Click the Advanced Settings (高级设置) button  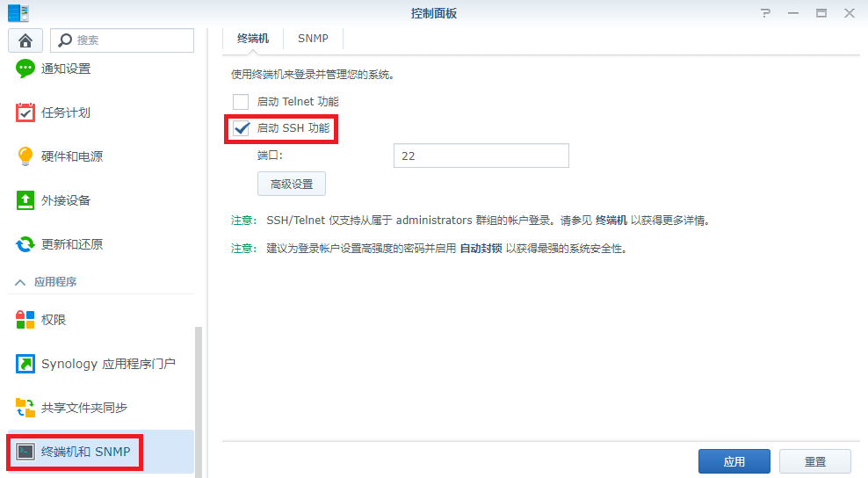tap(292, 185)
